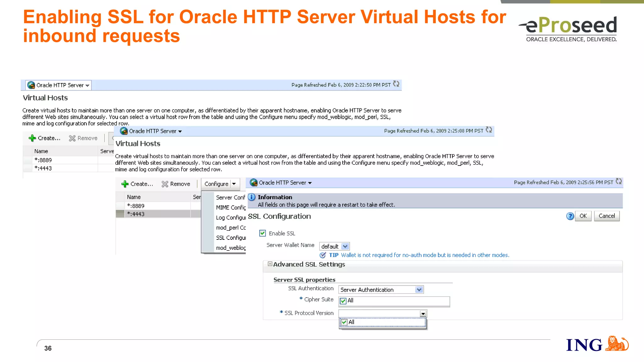Click the blue Information icon

tap(252, 197)
